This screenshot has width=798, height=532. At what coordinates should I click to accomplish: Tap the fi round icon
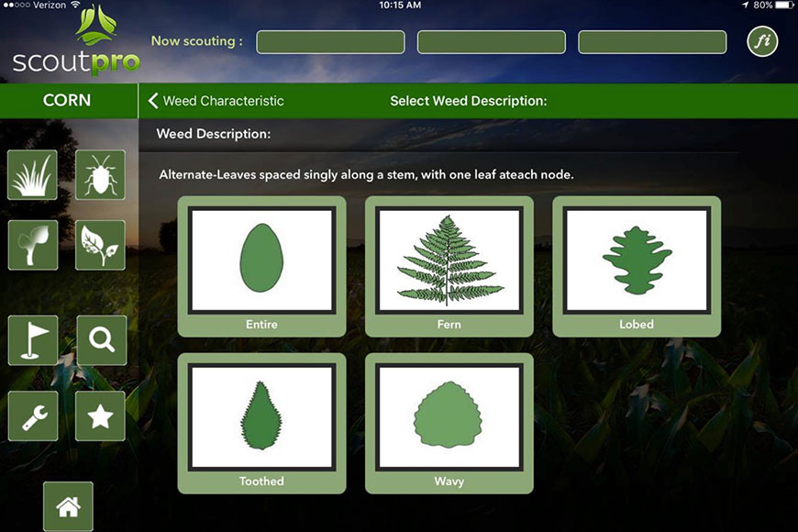pyautogui.click(x=762, y=41)
